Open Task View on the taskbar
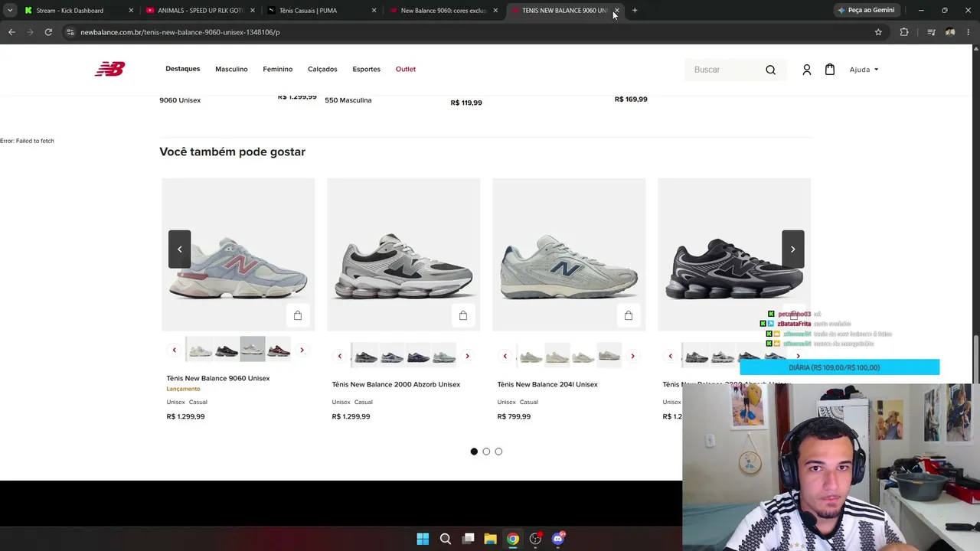Image resolution: width=980 pixels, height=551 pixels. (x=469, y=539)
